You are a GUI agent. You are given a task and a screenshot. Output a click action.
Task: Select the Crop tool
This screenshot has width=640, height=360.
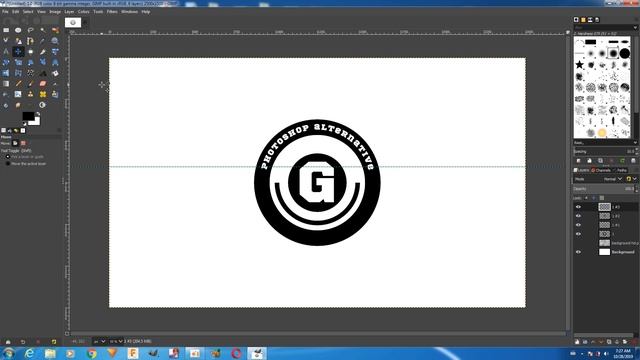43,51
